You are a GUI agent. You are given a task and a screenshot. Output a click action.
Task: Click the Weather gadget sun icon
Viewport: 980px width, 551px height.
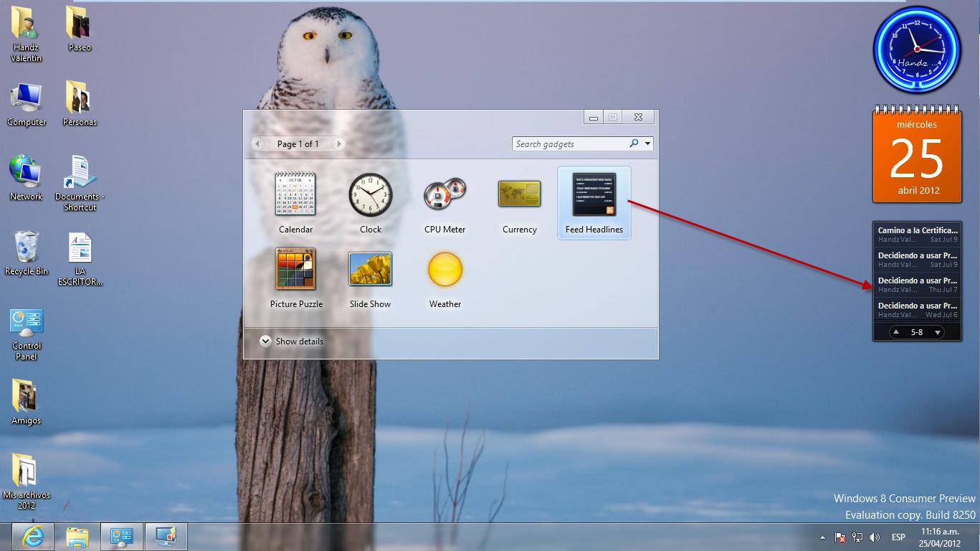tap(444, 269)
